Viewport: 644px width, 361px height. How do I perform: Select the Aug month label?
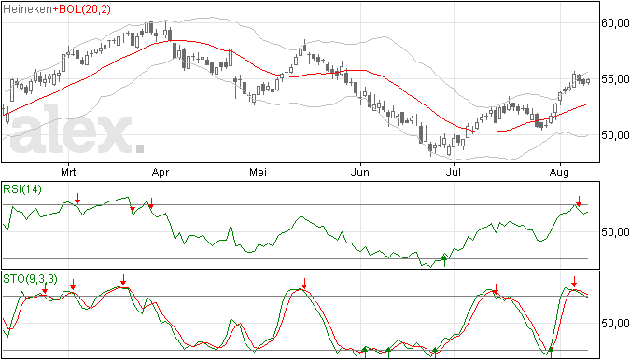click(x=559, y=172)
